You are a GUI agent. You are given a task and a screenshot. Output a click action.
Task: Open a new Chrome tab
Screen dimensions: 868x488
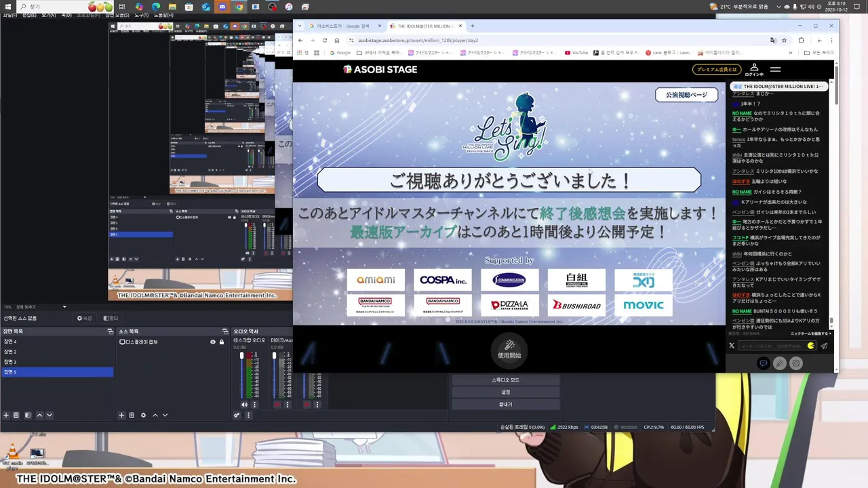tap(473, 26)
